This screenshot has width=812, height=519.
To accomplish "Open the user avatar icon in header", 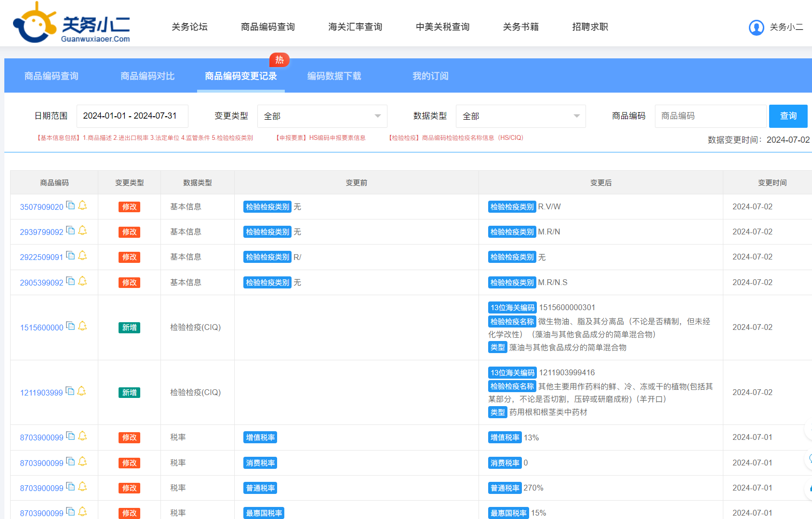I will point(756,27).
